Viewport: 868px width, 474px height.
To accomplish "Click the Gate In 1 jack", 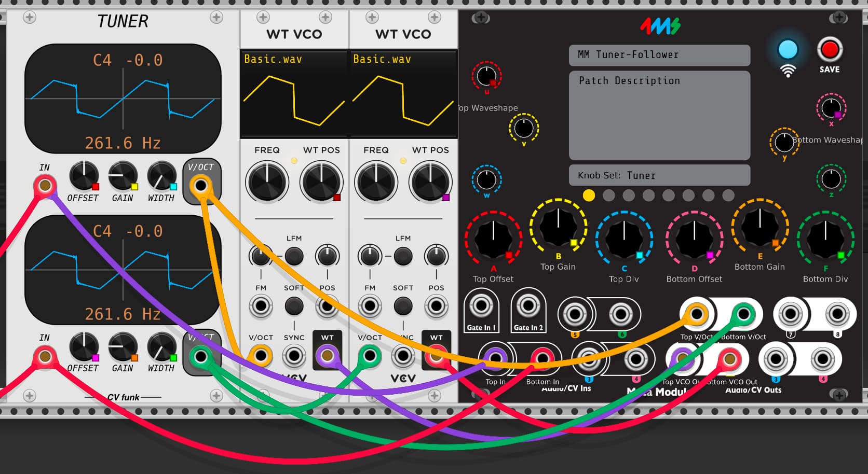I will pyautogui.click(x=481, y=306).
